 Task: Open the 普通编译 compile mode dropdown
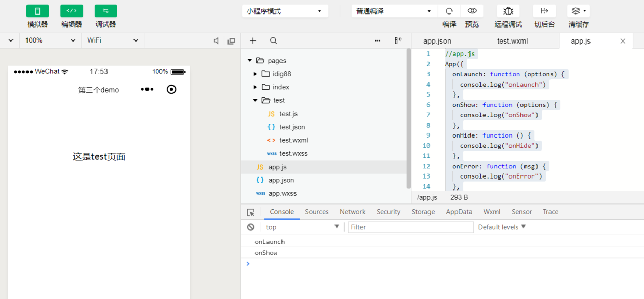click(394, 11)
